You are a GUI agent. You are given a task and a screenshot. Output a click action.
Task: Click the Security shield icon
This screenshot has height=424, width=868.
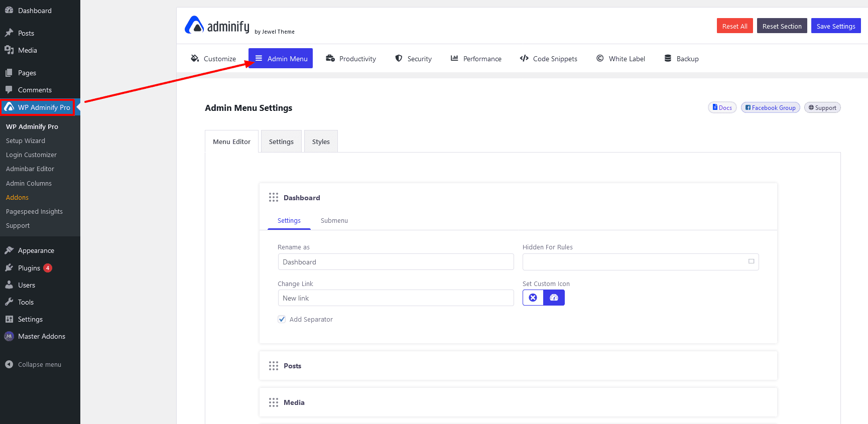click(399, 58)
